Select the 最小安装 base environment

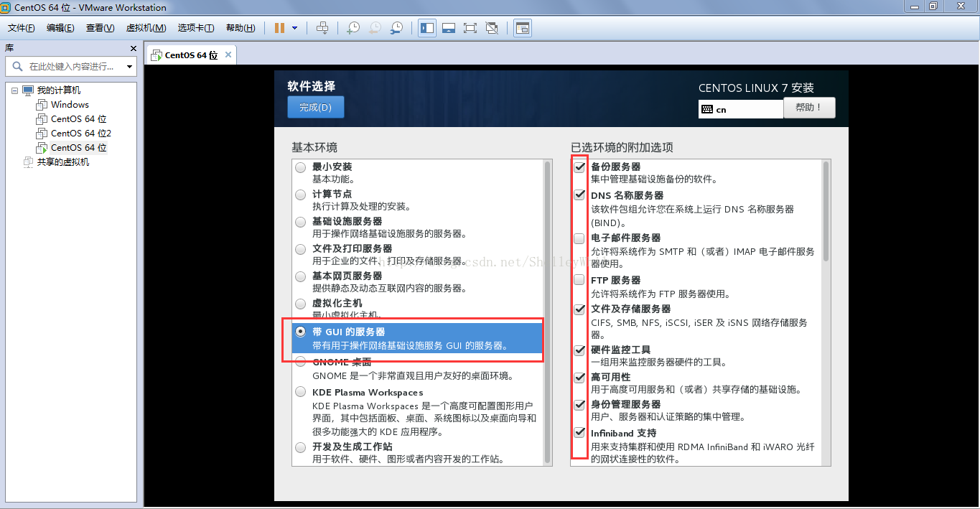pos(301,167)
